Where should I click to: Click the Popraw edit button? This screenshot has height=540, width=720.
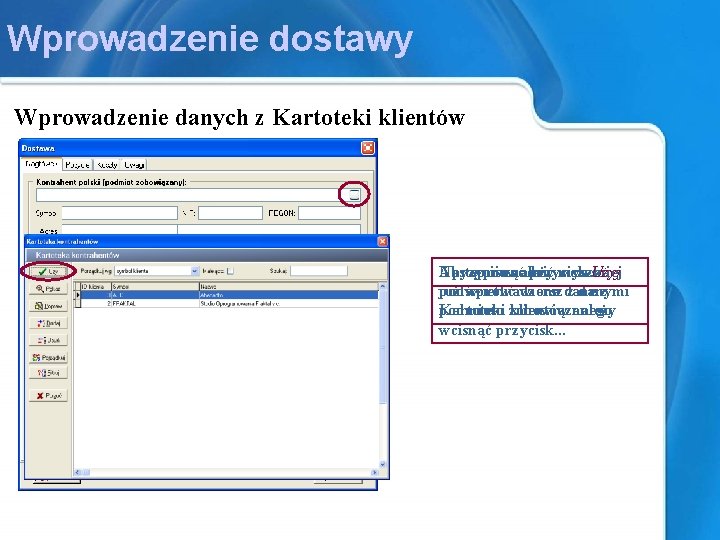[x=48, y=306]
